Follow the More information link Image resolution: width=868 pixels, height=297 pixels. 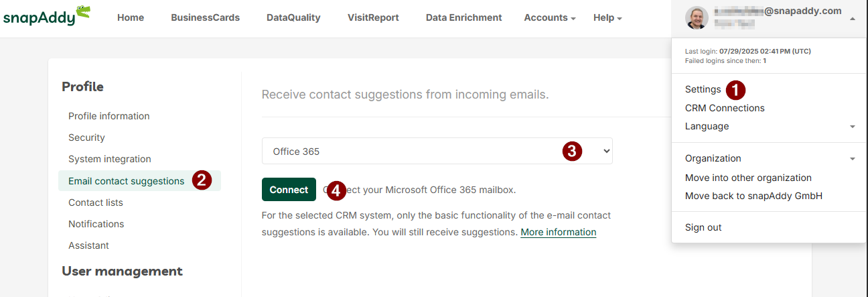[559, 232]
